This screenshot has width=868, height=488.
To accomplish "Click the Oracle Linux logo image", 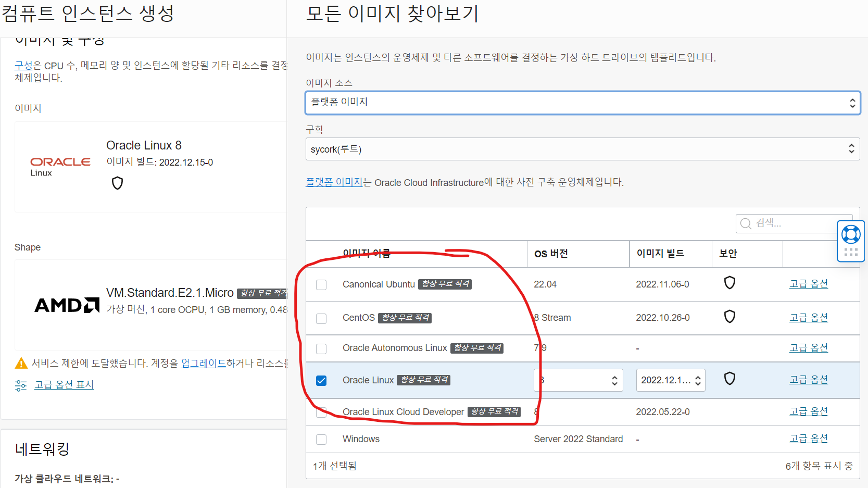I will click(x=60, y=167).
